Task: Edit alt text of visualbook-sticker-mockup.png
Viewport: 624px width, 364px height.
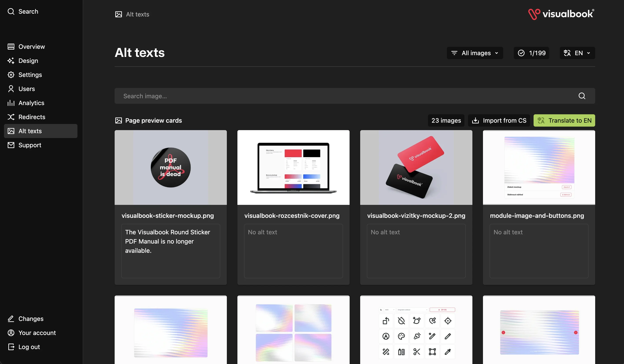Action: point(171,251)
